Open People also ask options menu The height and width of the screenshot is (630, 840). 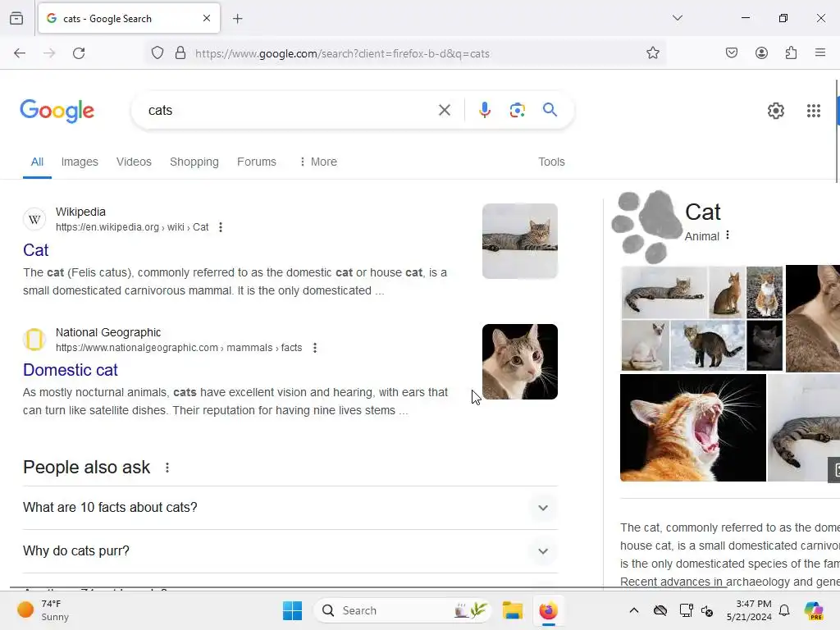click(x=167, y=468)
